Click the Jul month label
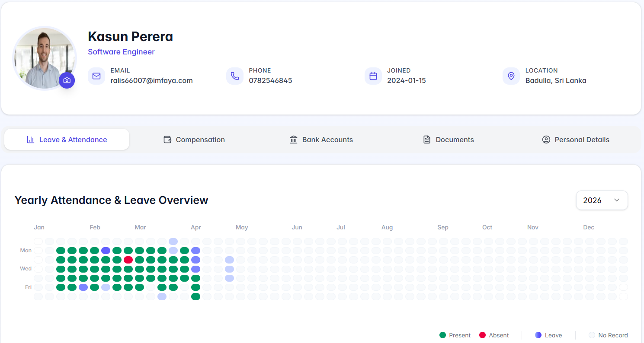 click(341, 227)
